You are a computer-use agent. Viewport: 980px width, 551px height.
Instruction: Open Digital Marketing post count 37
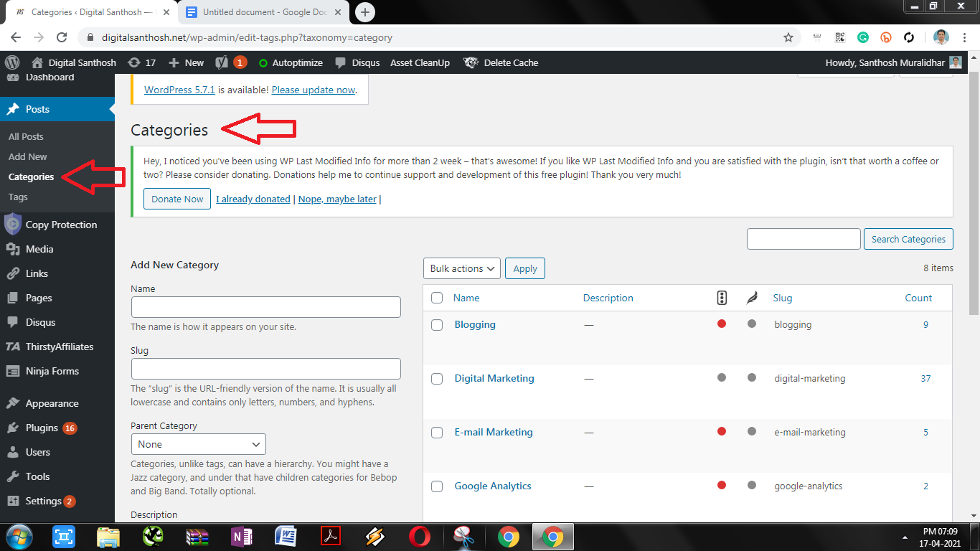click(x=925, y=378)
